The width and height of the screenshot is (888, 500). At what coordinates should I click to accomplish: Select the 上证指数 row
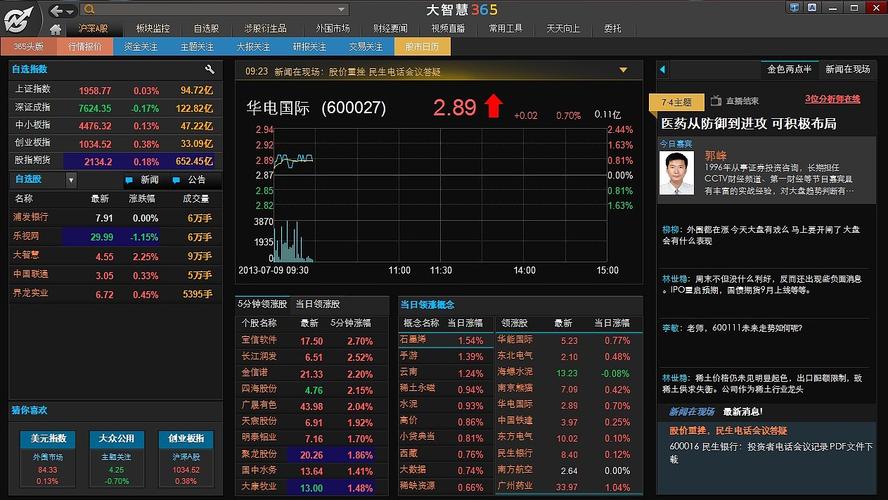click(114, 90)
